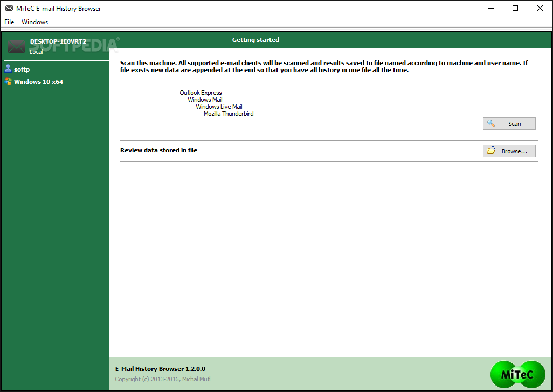Click the Getting started header
The height and width of the screenshot is (392, 553).
coord(255,40)
